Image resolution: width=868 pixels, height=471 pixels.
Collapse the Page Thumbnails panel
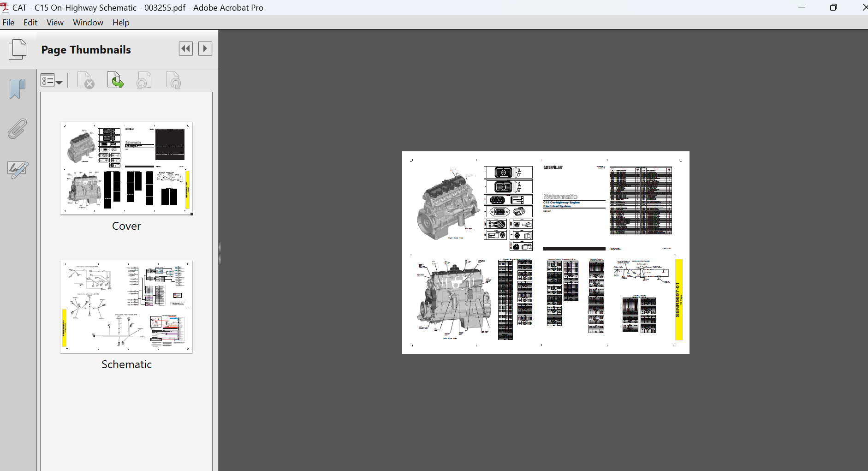pos(186,48)
